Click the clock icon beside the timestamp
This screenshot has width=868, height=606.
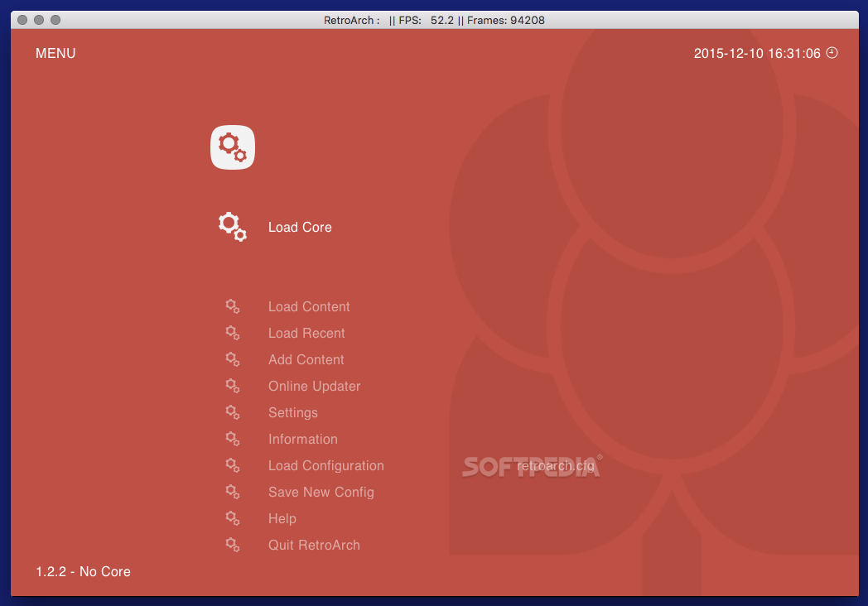tap(831, 52)
